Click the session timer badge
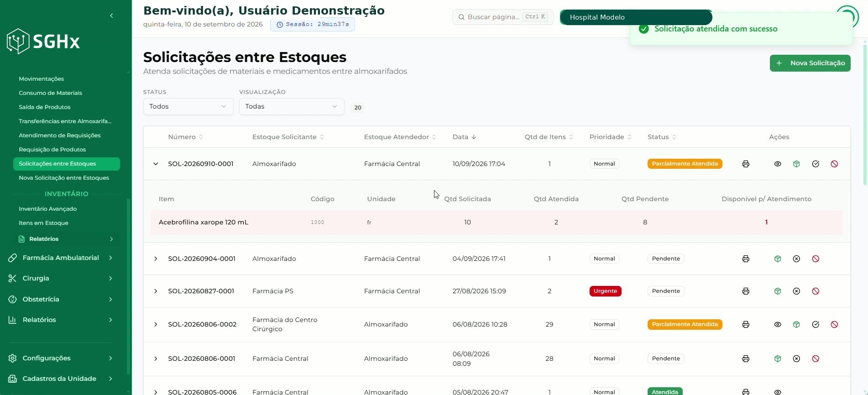Screen dimensions: 868x395 tap(313, 24)
